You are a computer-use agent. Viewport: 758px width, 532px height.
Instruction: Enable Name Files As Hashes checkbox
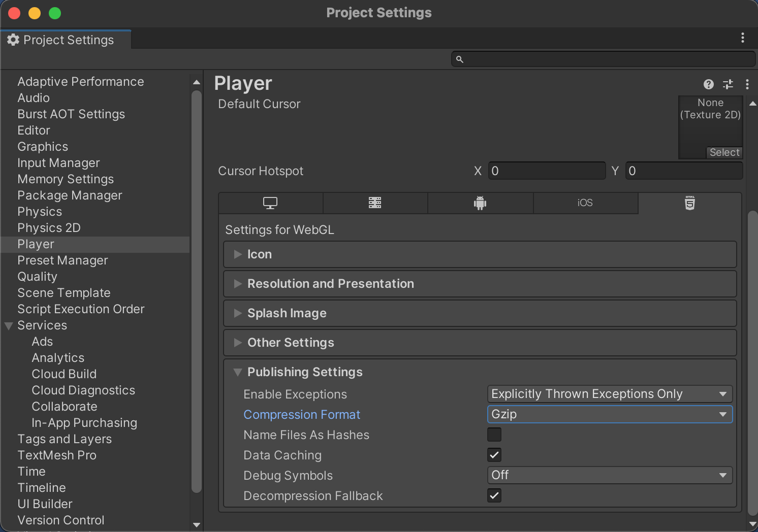(494, 435)
